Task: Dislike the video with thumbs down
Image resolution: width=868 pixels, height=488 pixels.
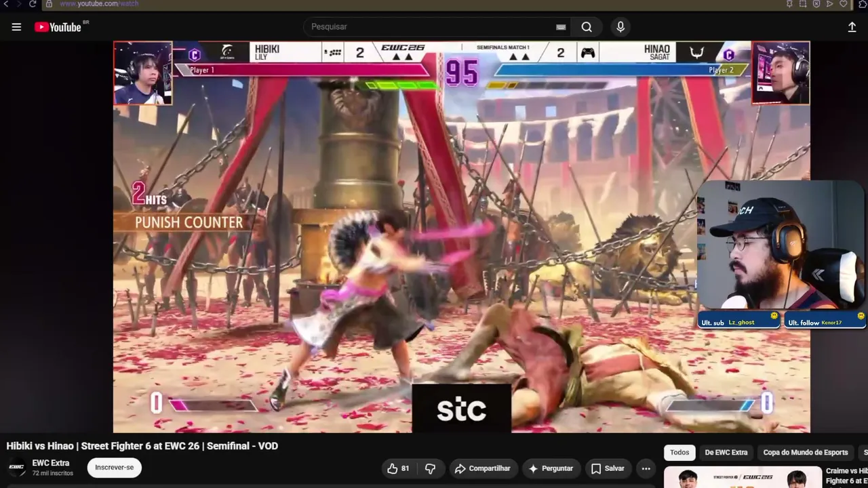Action: (430, 468)
